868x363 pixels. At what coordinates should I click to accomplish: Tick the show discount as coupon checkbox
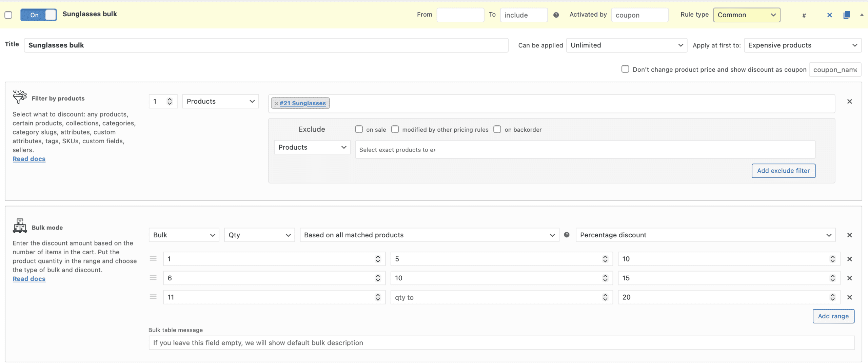(x=625, y=69)
